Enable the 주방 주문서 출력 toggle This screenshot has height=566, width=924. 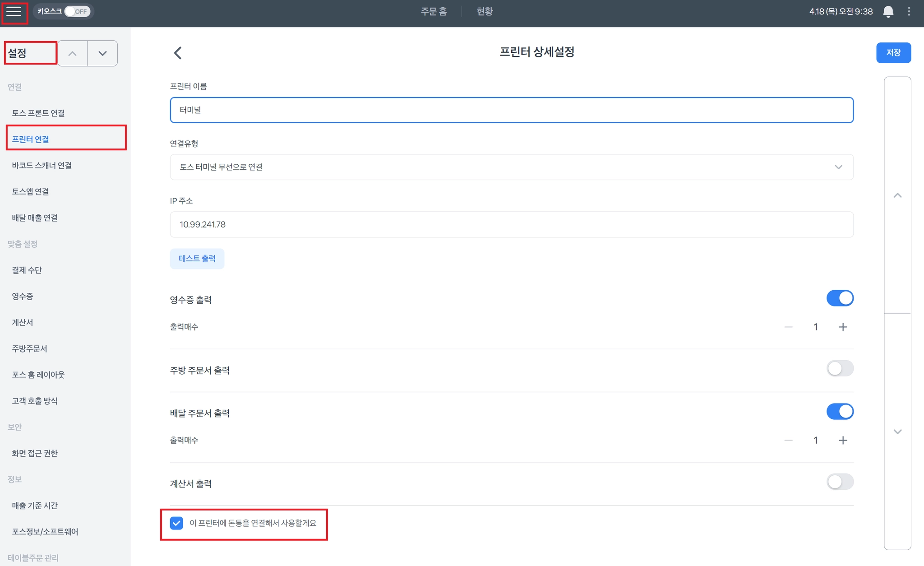pyautogui.click(x=840, y=368)
